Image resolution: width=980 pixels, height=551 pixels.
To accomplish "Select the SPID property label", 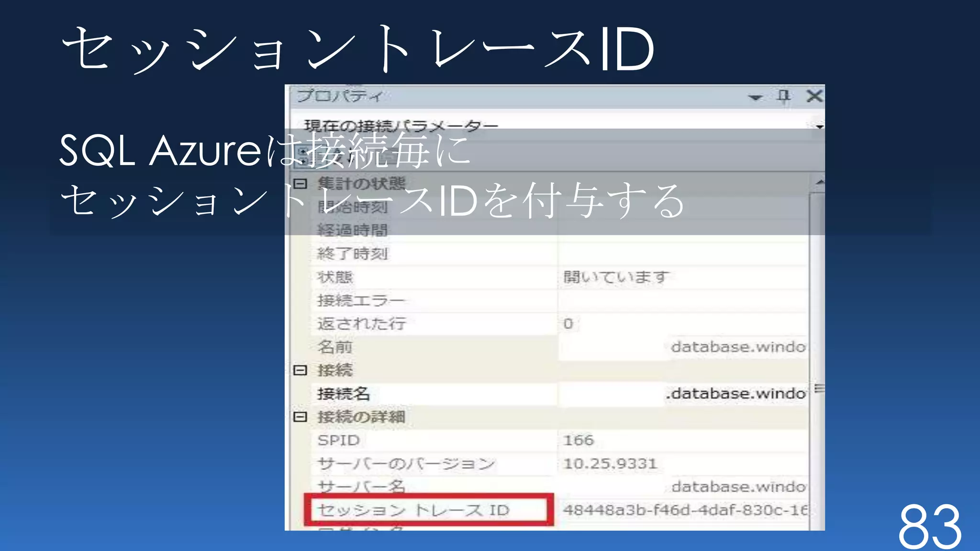I will (339, 440).
